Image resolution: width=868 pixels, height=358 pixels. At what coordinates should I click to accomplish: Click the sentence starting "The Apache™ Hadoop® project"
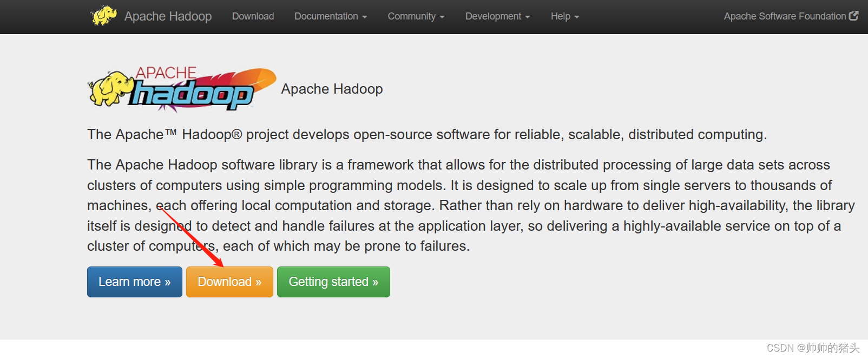[x=427, y=134]
